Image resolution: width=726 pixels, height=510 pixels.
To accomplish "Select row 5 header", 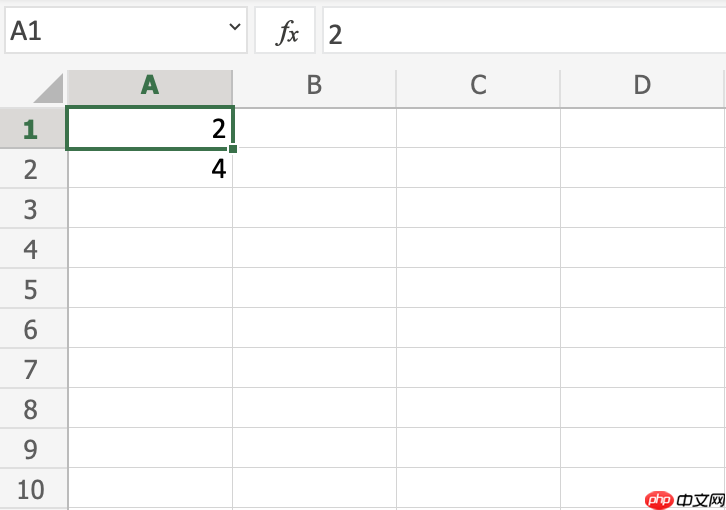I will [31, 289].
